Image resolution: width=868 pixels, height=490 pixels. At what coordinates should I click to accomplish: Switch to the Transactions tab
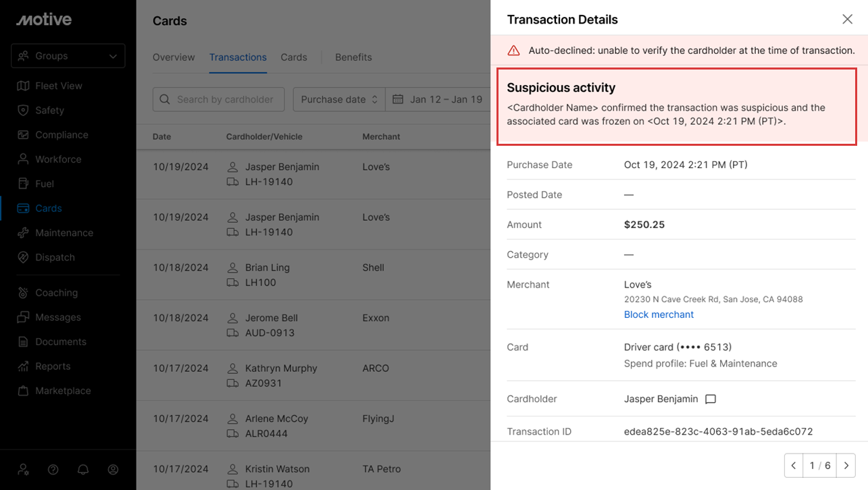(238, 57)
